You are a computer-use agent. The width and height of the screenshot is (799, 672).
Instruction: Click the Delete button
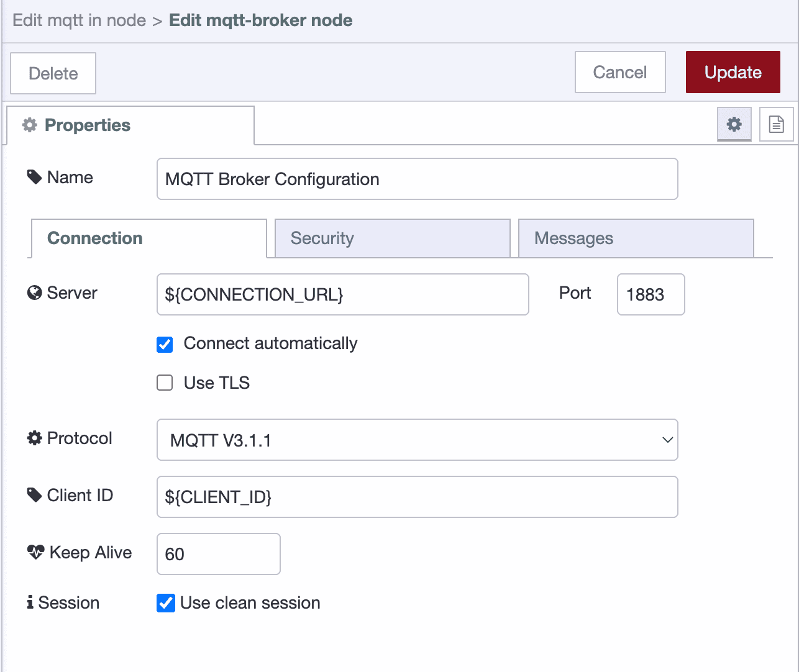click(x=53, y=73)
